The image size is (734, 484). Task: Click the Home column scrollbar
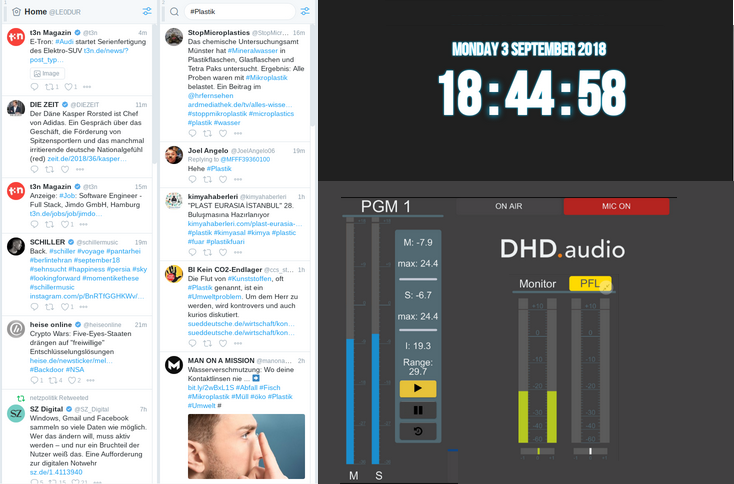[155, 94]
